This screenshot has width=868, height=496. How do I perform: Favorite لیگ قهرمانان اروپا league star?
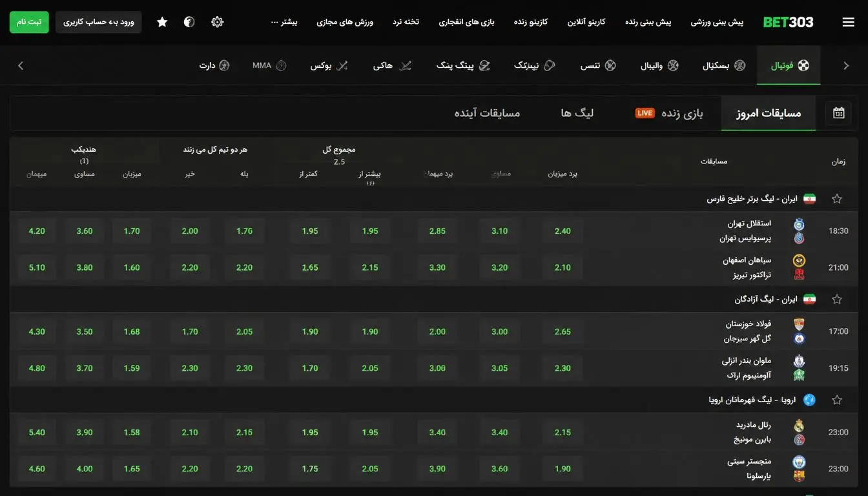tap(837, 400)
